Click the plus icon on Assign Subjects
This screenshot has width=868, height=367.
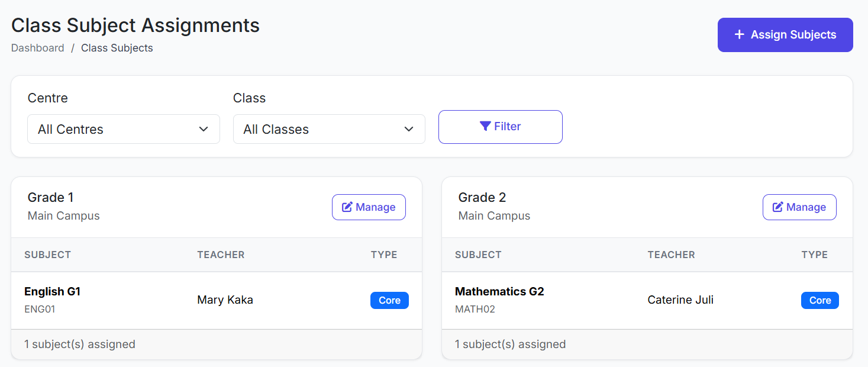tap(739, 35)
